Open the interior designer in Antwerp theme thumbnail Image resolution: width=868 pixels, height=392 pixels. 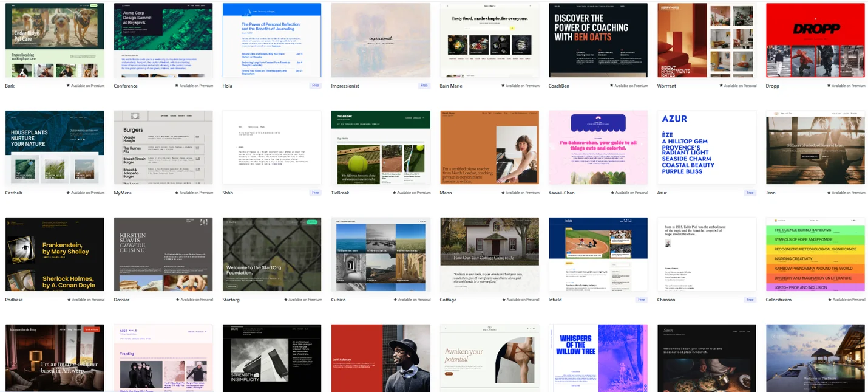tap(55, 358)
